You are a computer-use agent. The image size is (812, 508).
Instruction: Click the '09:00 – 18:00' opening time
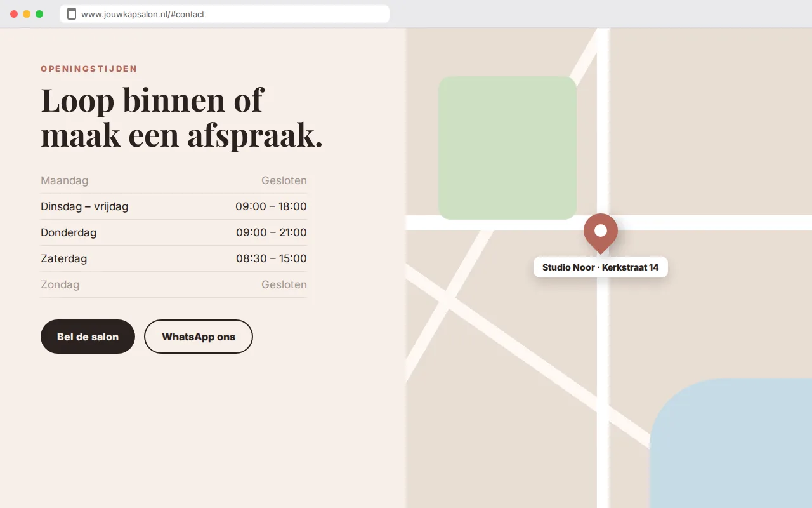(271, 206)
